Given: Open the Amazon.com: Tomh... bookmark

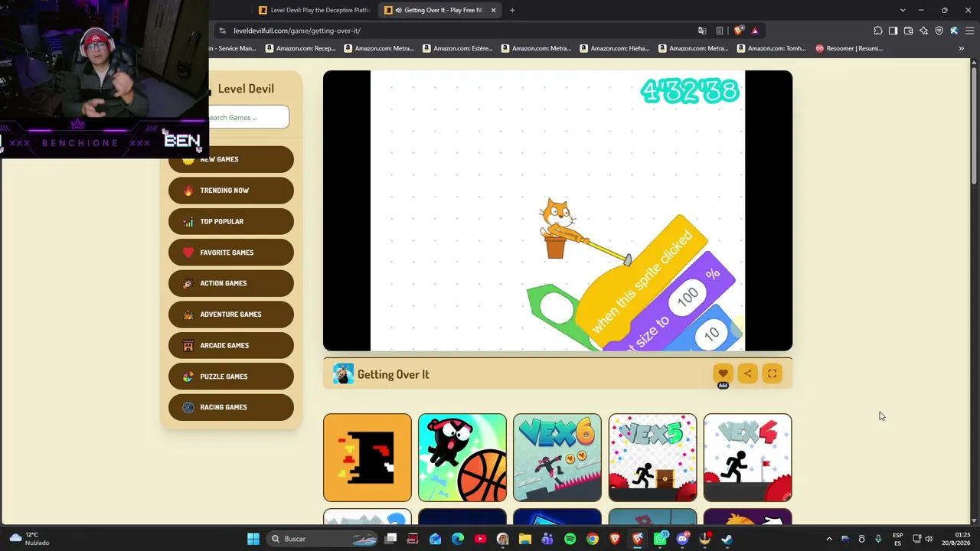Looking at the screenshot, I should [x=772, y=48].
